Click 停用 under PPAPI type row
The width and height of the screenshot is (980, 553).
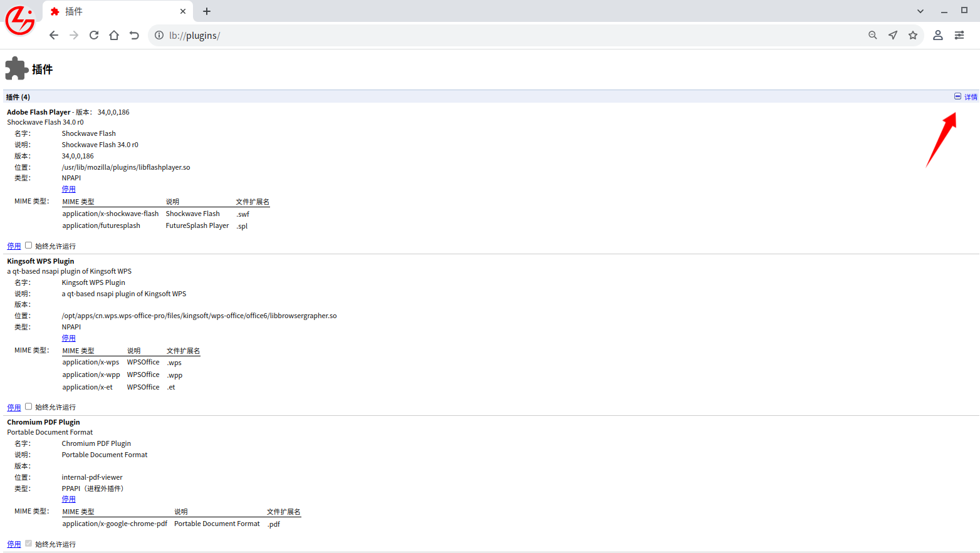[x=68, y=499]
